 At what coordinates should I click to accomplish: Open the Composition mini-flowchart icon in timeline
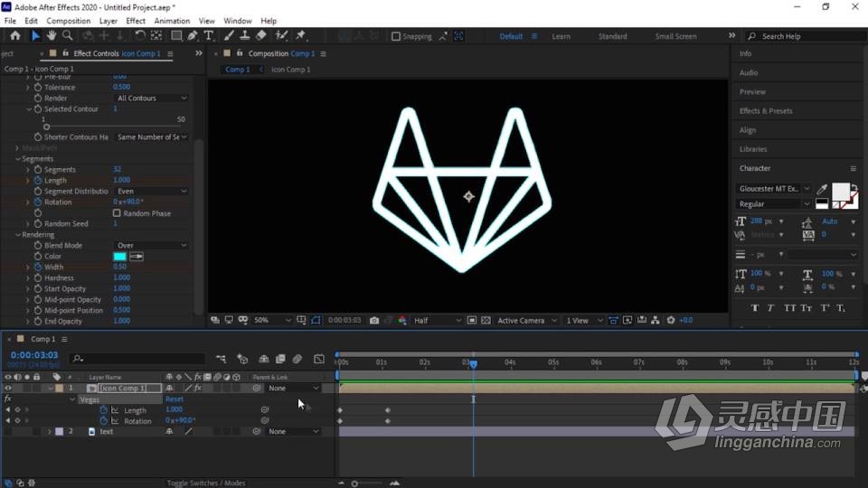[221, 359]
